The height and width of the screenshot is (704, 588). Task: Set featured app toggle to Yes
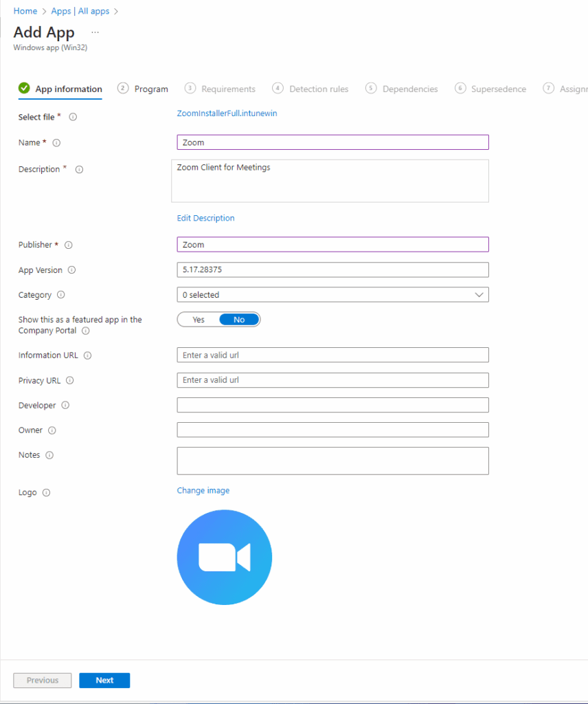198,319
